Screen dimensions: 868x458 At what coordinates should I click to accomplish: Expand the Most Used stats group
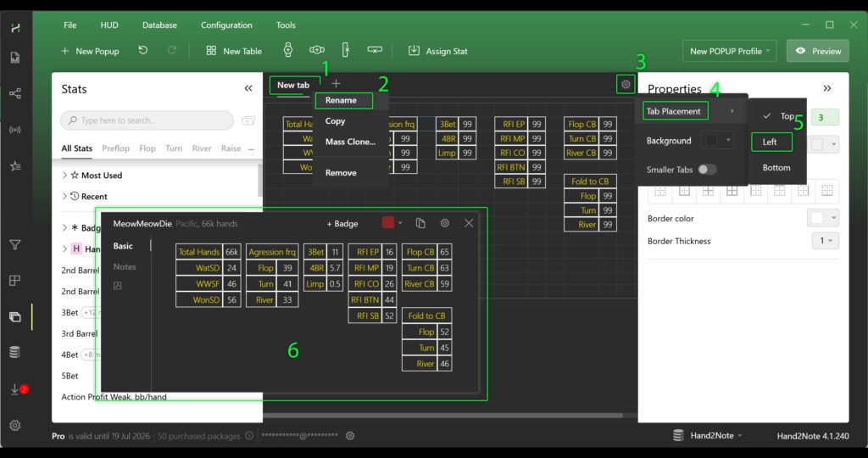(64, 176)
